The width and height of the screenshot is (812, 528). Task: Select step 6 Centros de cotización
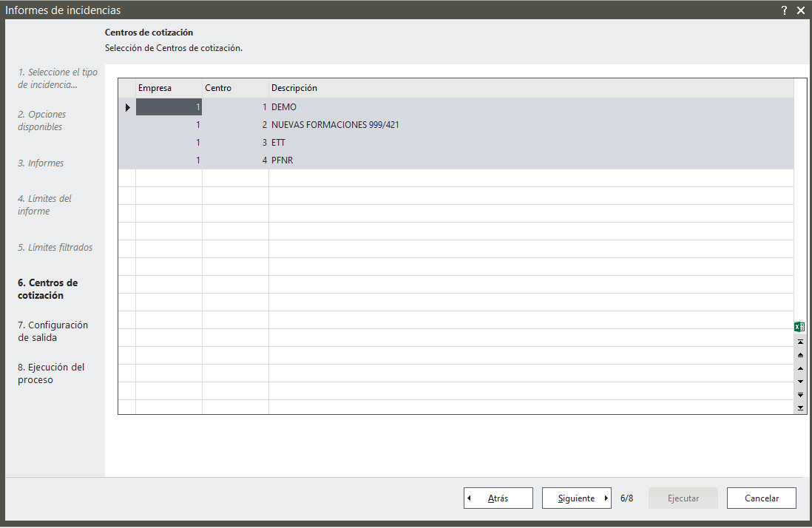(47, 289)
